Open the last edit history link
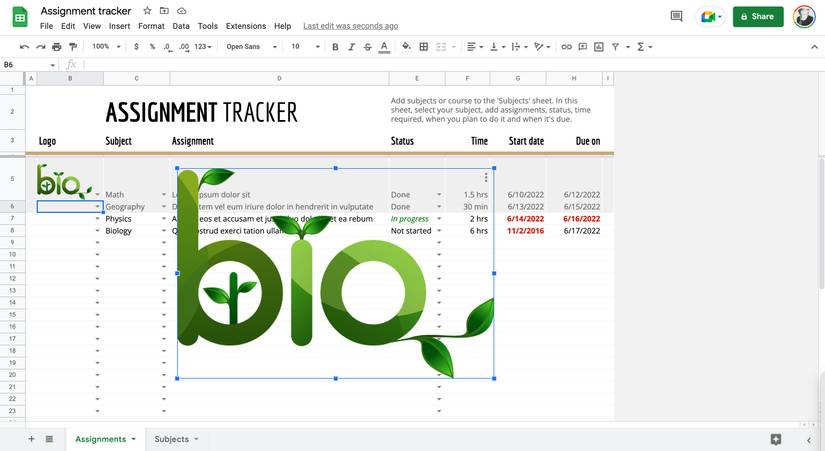 click(x=350, y=26)
